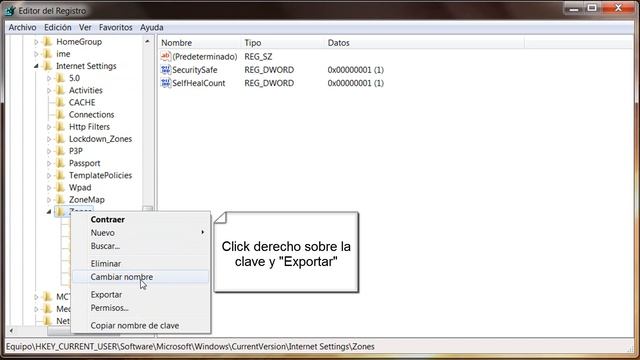Click the 5.0 folder icon
The height and width of the screenshot is (360, 640).
pyautogui.click(x=60, y=78)
